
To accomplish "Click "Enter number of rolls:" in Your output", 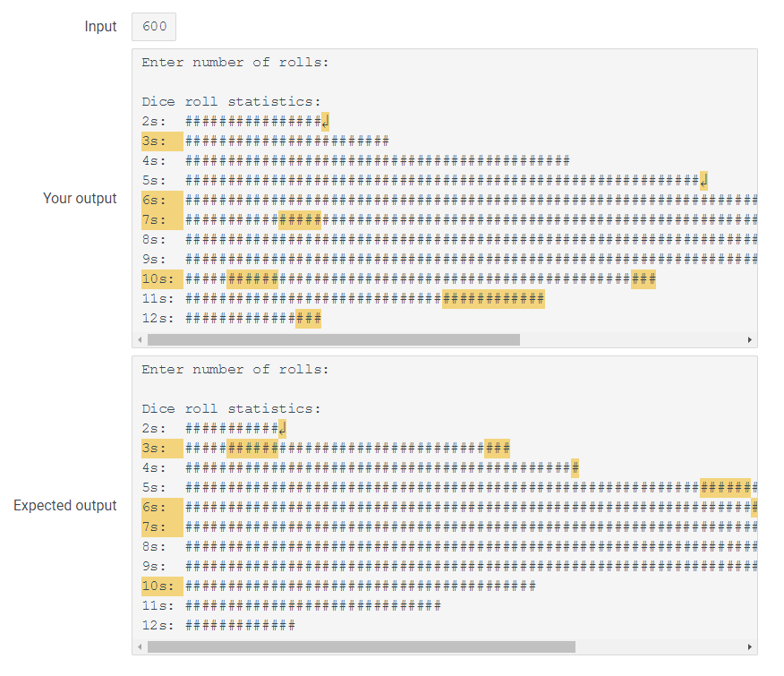I will tap(235, 63).
